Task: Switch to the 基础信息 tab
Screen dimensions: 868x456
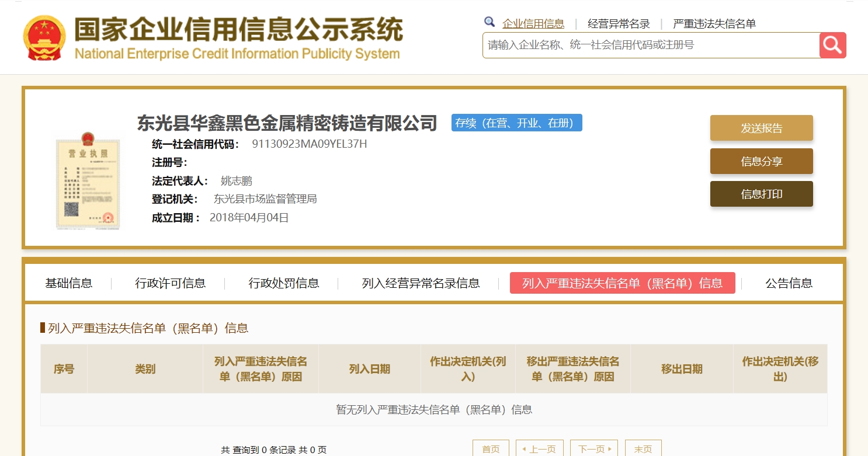Action: pyautogui.click(x=69, y=283)
